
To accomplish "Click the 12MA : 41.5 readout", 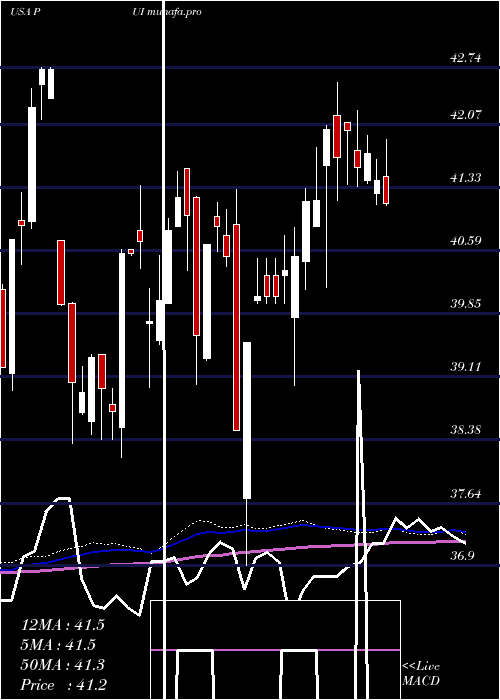I will pos(62,625).
